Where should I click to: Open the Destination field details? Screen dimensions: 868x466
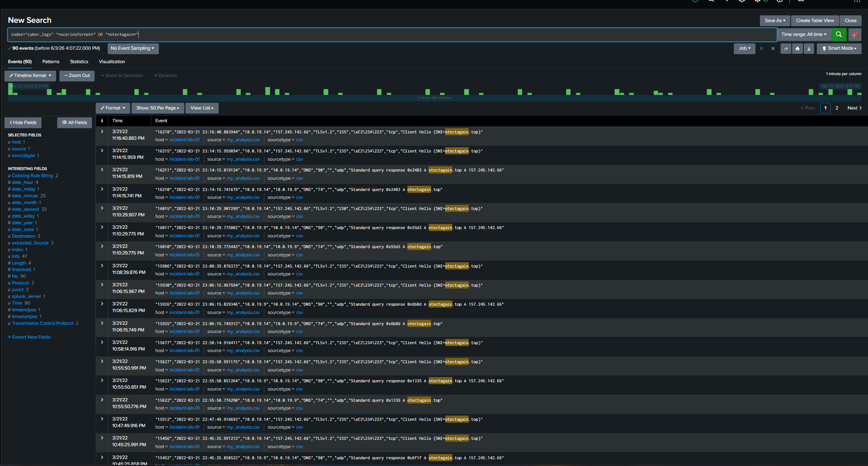point(24,236)
